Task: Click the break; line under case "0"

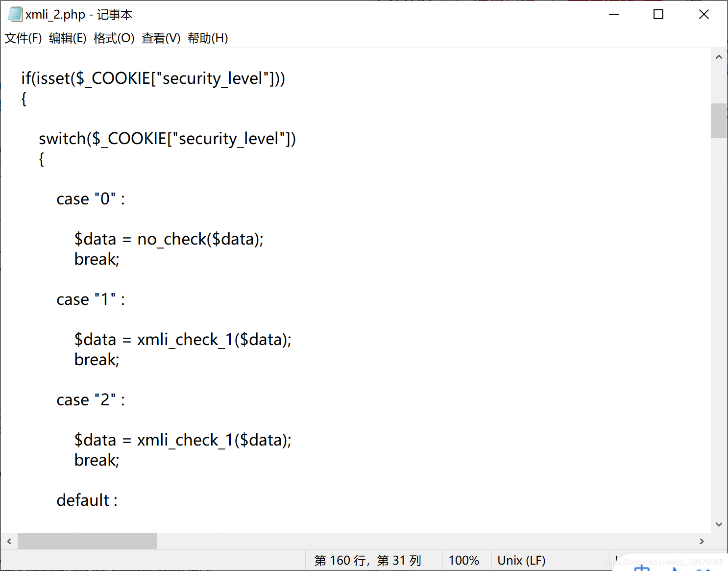Action: (x=97, y=259)
